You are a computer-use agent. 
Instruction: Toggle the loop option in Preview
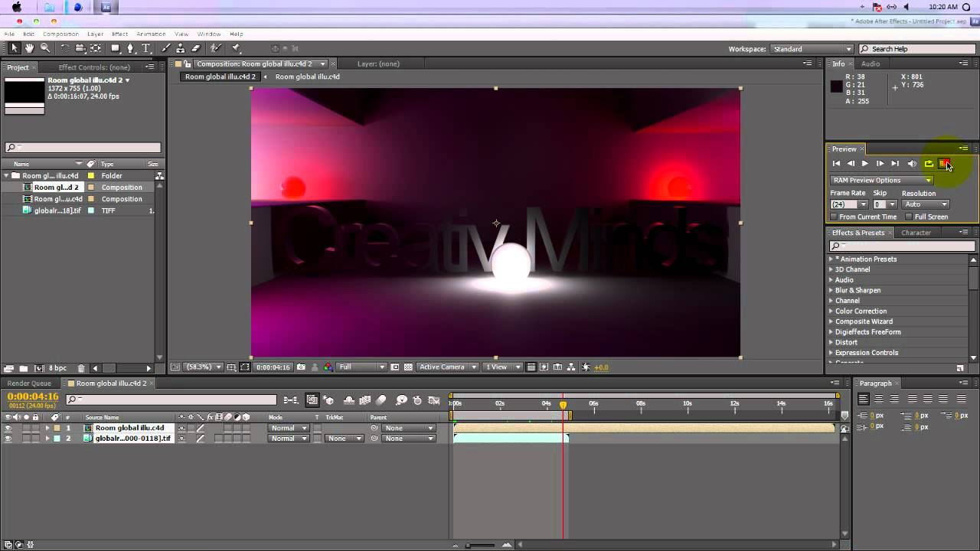tap(929, 164)
